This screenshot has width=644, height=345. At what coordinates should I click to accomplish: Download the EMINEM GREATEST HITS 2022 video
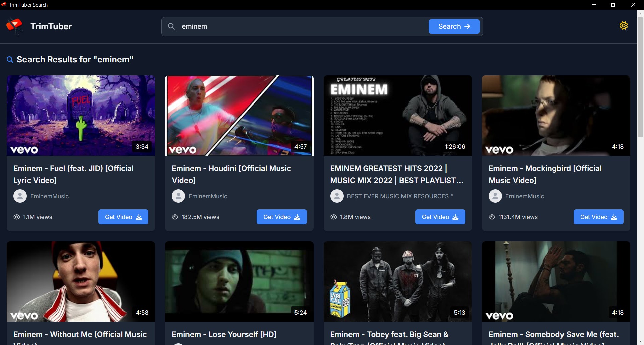440,217
